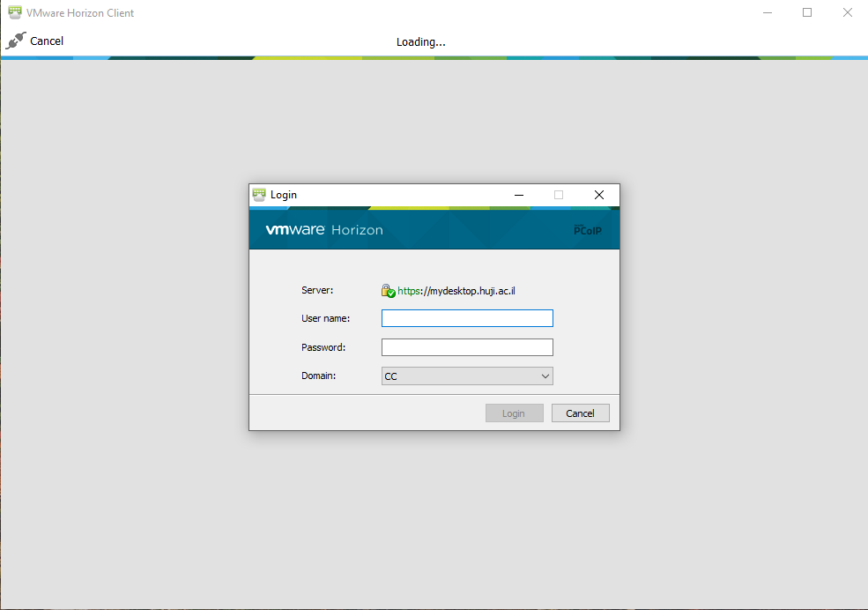Click the Loading... status text
This screenshot has height=610, width=868.
(420, 42)
